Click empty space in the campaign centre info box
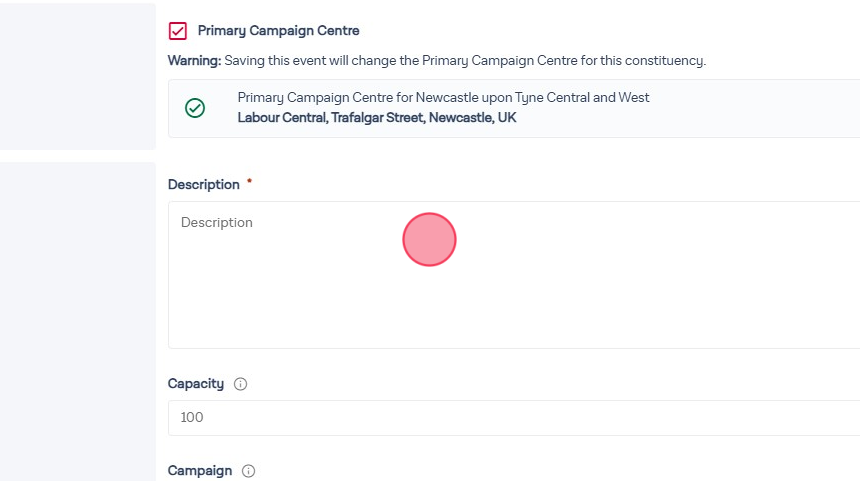 [720, 108]
